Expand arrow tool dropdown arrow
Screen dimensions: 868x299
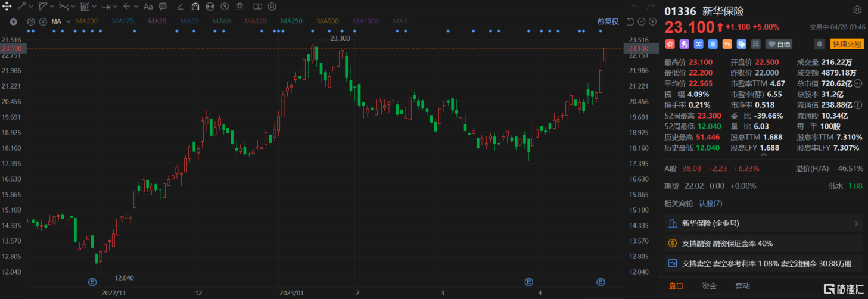pyautogui.click(x=136, y=7)
